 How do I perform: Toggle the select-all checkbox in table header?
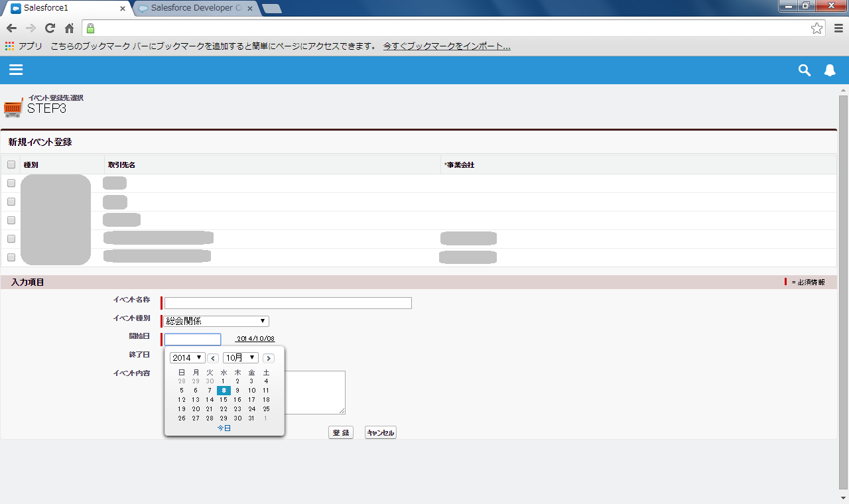coord(11,164)
